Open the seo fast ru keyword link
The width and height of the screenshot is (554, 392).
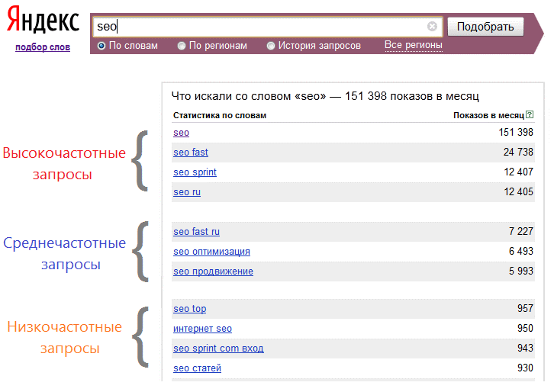coord(196,232)
